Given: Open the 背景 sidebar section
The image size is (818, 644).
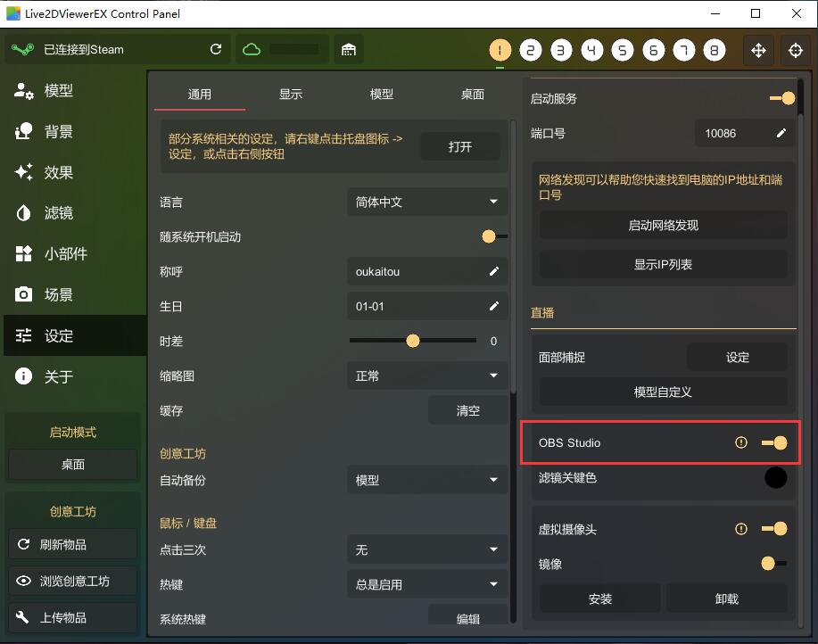Looking at the screenshot, I should pyautogui.click(x=74, y=131).
